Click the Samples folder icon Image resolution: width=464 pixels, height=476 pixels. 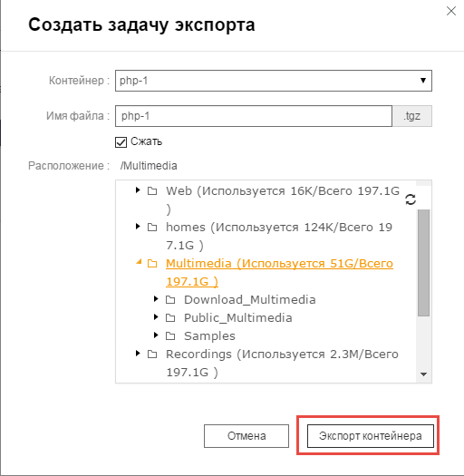point(170,336)
